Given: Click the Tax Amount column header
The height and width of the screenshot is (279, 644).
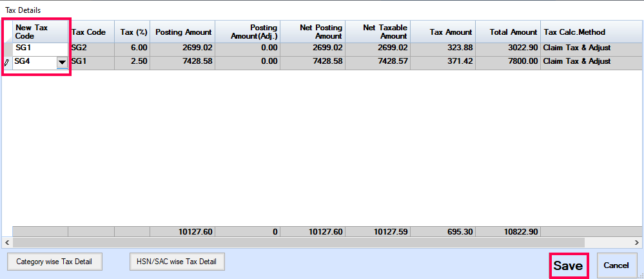Looking at the screenshot, I should pyautogui.click(x=443, y=32).
